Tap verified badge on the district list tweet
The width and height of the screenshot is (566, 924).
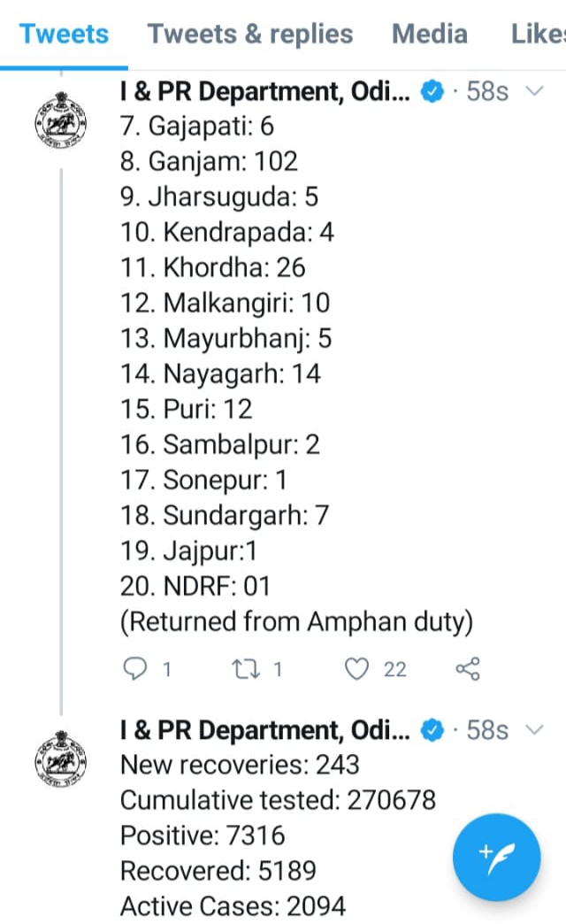click(x=432, y=91)
